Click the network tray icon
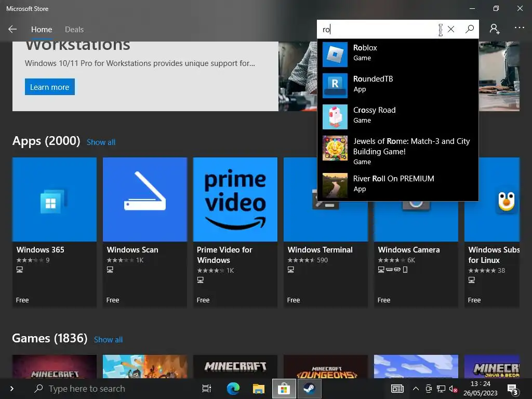 tap(441, 389)
